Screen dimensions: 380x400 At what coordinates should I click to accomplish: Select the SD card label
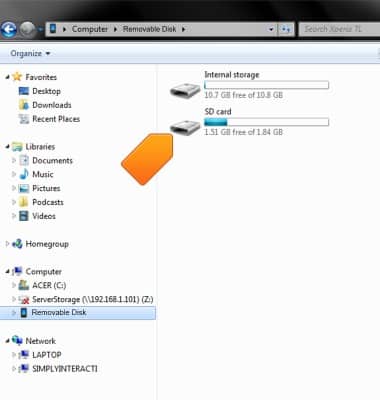pos(218,112)
